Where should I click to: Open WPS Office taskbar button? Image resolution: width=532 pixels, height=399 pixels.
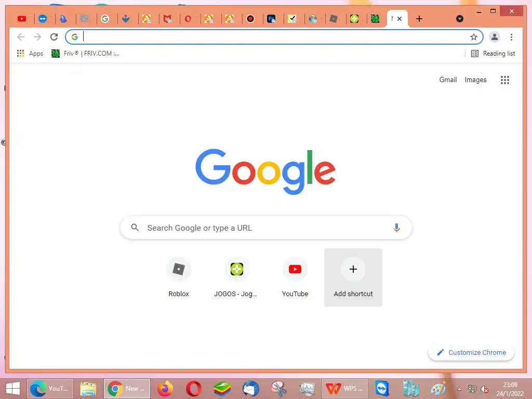[345, 389]
